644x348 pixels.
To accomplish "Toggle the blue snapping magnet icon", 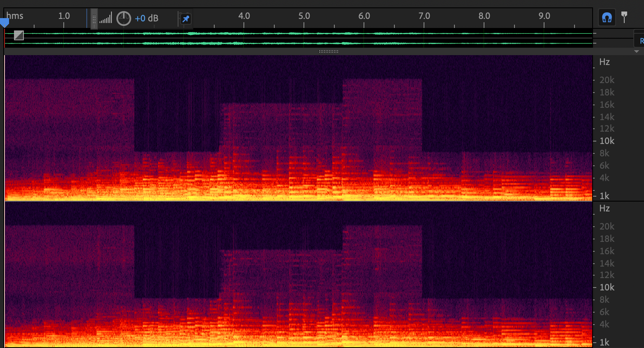I will tap(607, 18).
